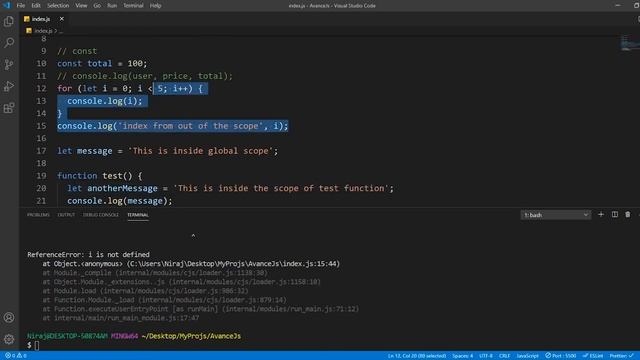This screenshot has height=360, width=640.
Task: Open the File menu
Action: (21, 6)
